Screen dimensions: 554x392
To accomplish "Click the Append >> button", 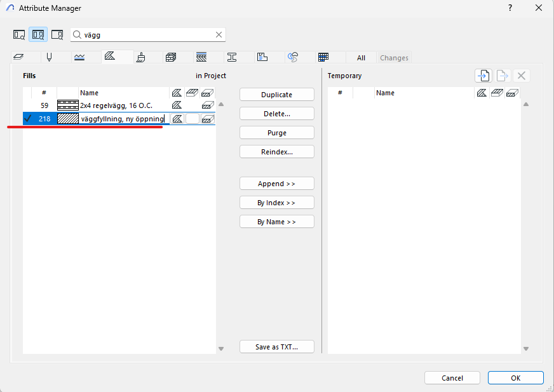I will pos(276,184).
